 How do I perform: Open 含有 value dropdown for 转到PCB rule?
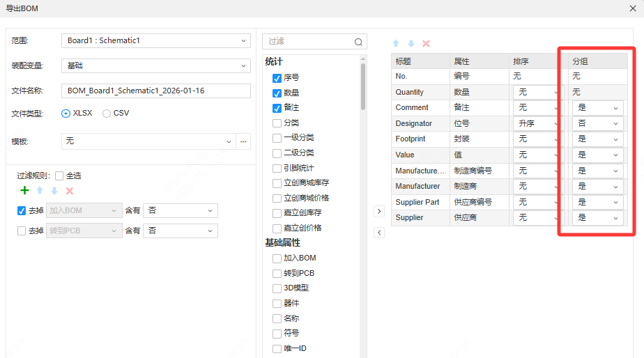[181, 231]
